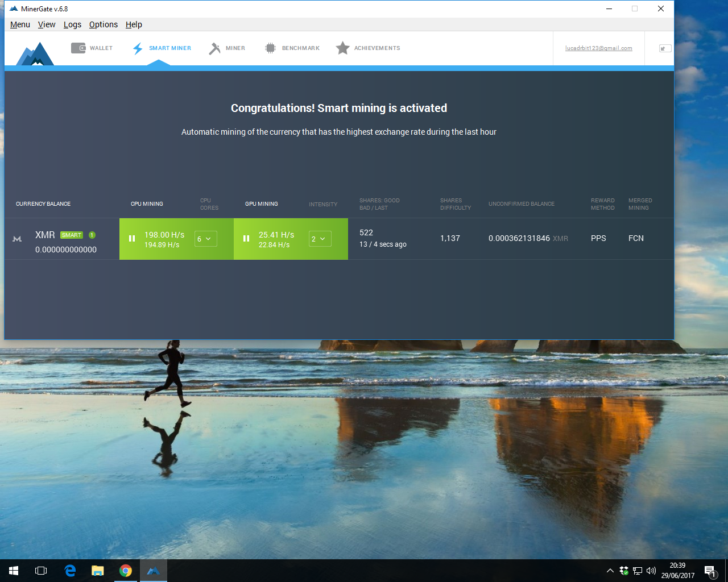Click the Unconfirmed Balance column header
This screenshot has width=728, height=582.
[x=522, y=204]
